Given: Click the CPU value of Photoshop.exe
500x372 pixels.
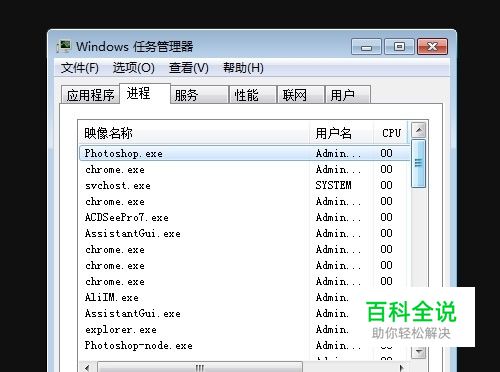Looking at the screenshot, I should point(386,153).
